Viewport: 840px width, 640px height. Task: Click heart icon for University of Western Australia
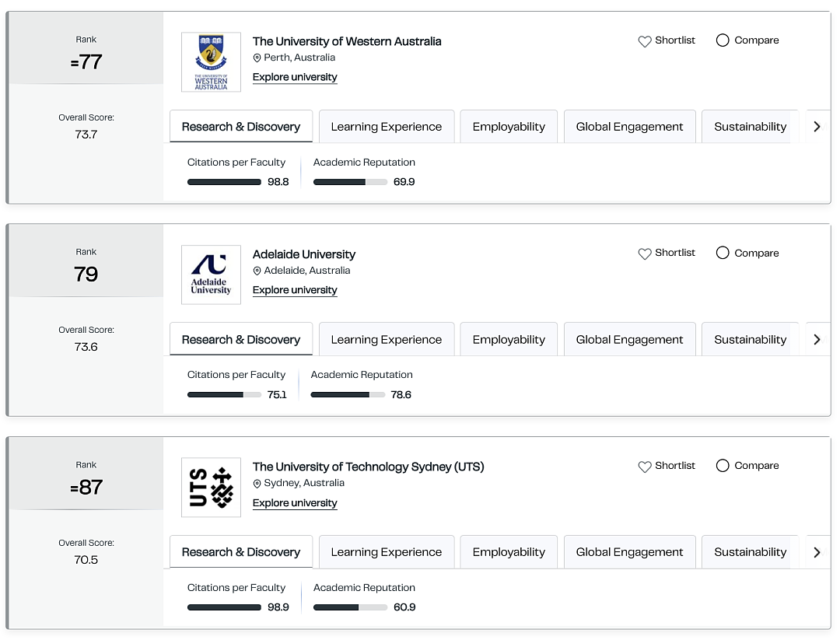coord(645,41)
